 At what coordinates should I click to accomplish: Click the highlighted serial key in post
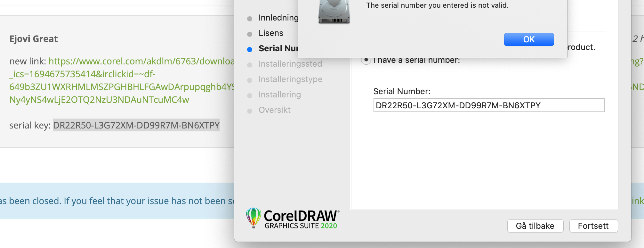click(x=136, y=125)
